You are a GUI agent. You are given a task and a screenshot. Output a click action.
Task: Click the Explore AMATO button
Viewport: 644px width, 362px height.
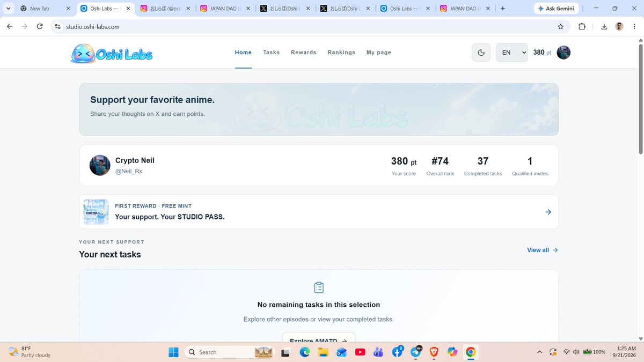click(319, 340)
